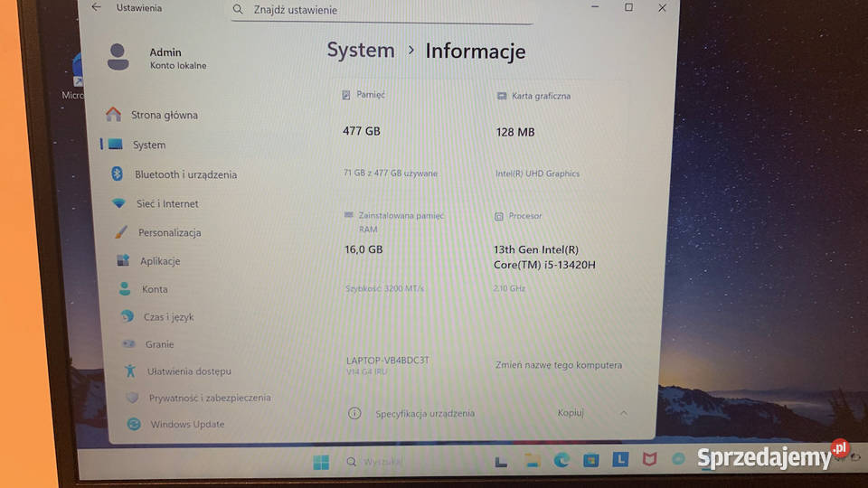Image resolution: width=868 pixels, height=488 pixels.
Task: Open Prywatność i zabezpieczenia settings
Action: 209,398
